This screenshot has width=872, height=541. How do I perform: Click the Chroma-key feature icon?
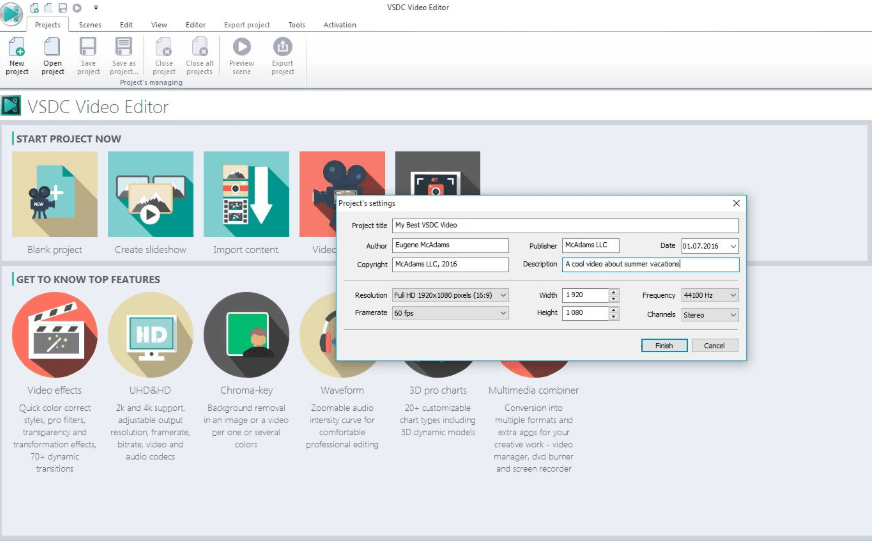point(246,335)
